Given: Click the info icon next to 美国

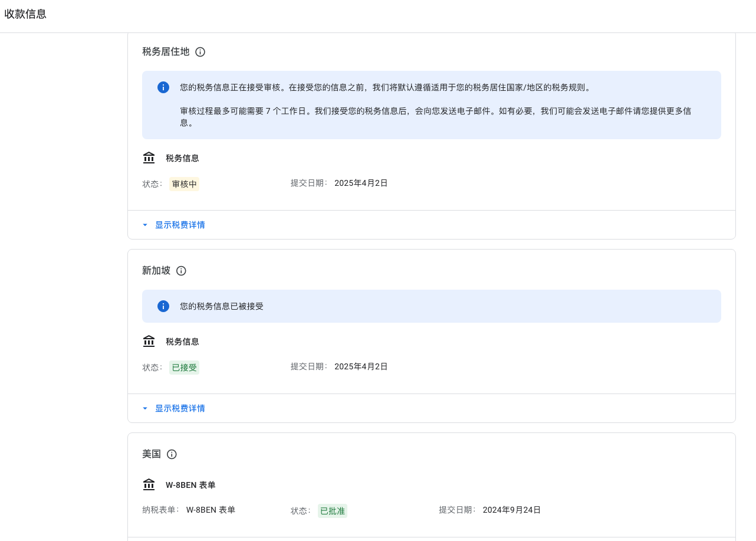Looking at the screenshot, I should [x=172, y=454].
